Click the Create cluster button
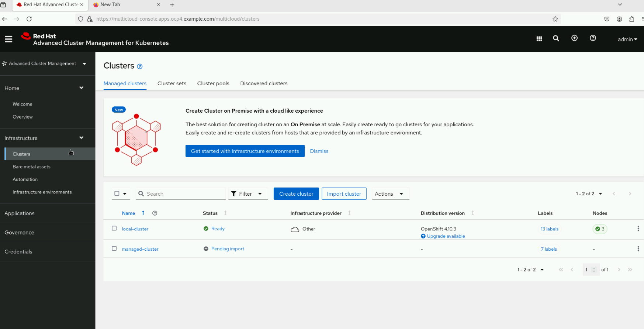The width and height of the screenshot is (644, 329). click(x=296, y=194)
